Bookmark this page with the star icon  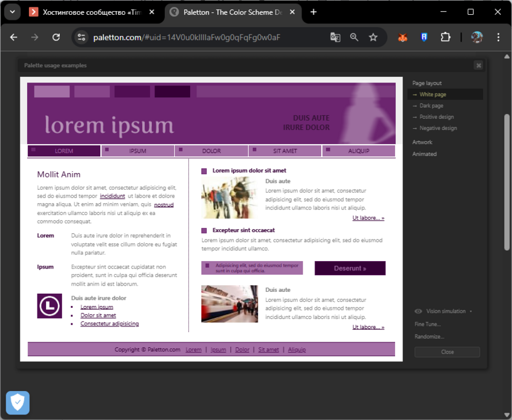373,38
